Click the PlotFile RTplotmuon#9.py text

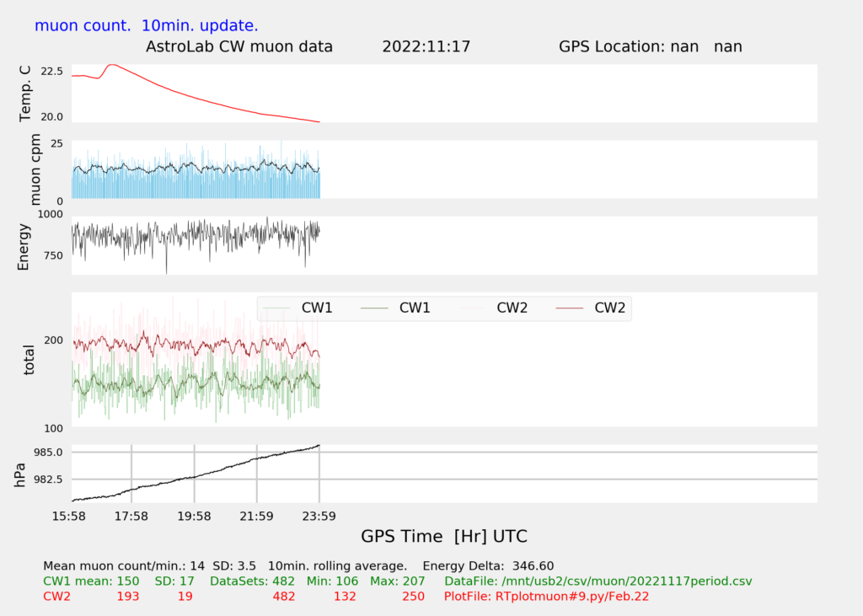(x=546, y=597)
